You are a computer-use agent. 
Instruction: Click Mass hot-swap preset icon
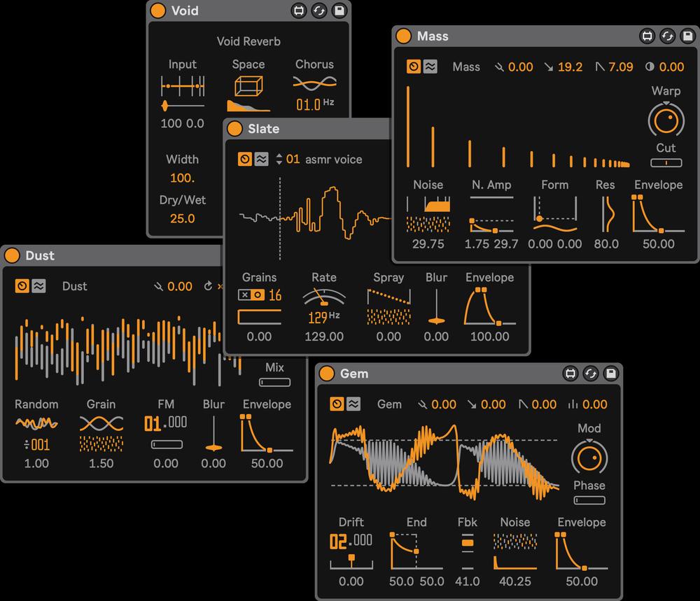coord(667,36)
